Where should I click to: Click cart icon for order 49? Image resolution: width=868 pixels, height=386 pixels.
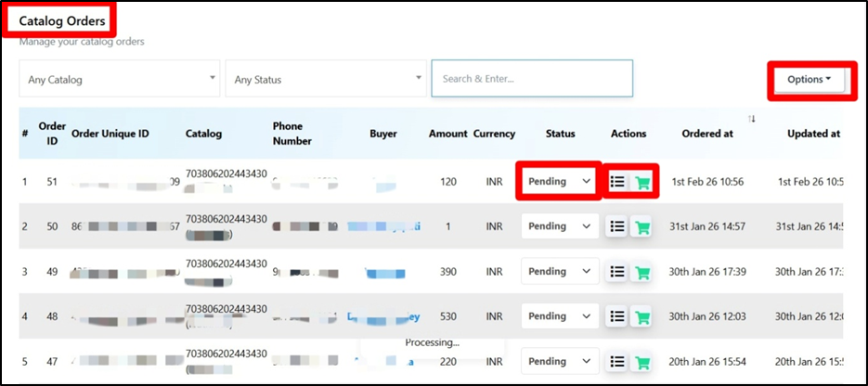click(x=641, y=272)
